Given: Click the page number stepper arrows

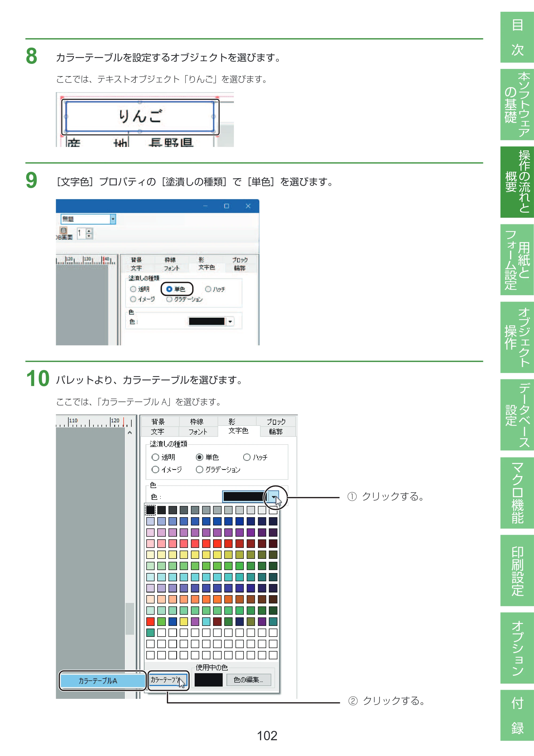Looking at the screenshot, I should pyautogui.click(x=89, y=233).
